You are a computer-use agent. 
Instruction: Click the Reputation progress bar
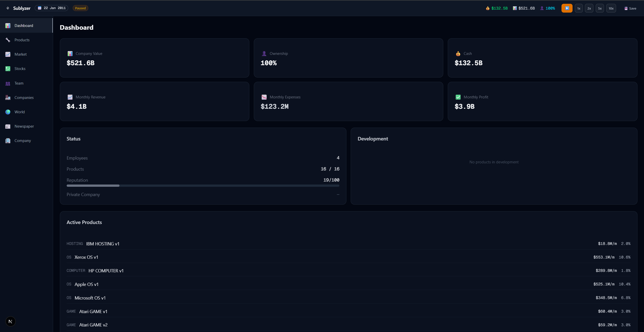203,186
